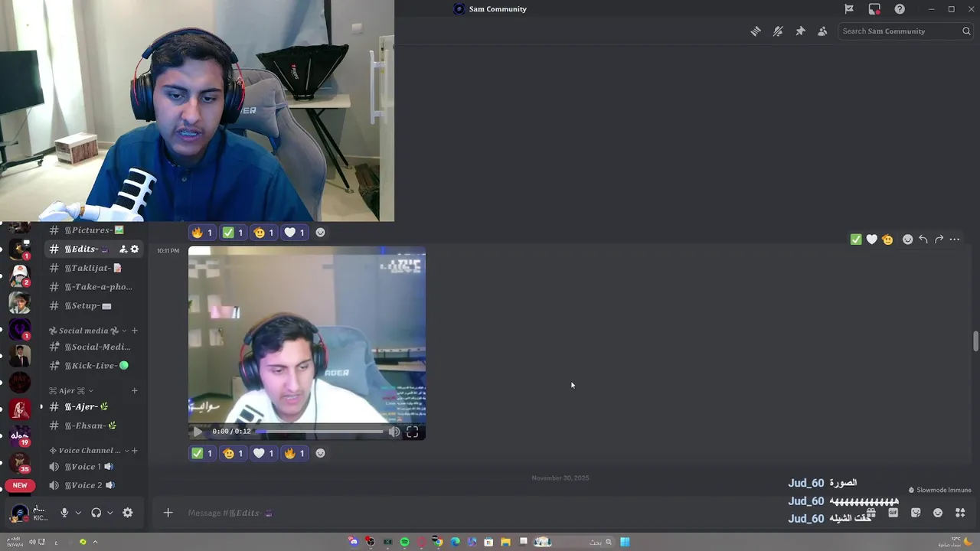The width and height of the screenshot is (980, 551).
Task: Mute the video volume icon
Action: pyautogui.click(x=394, y=432)
